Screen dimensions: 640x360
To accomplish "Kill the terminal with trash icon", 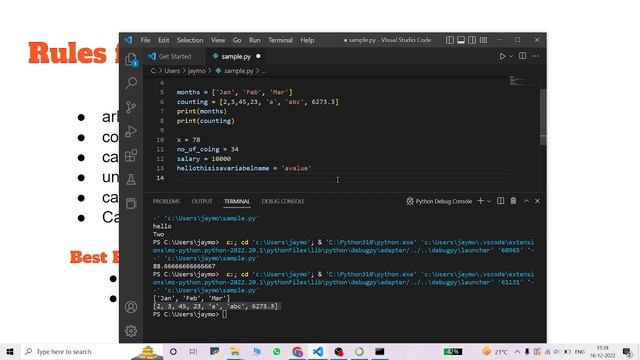I will tap(513, 201).
